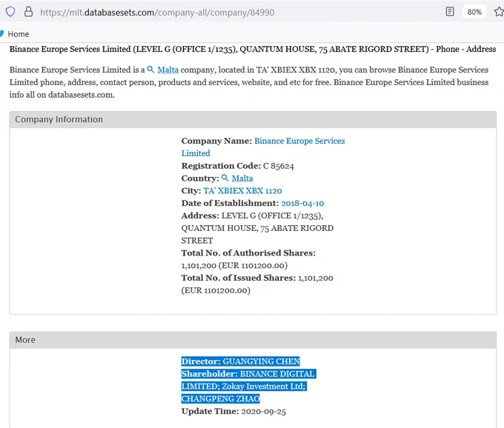Click Update Time 2020-09-25 text
504x428 pixels.
[233, 411]
